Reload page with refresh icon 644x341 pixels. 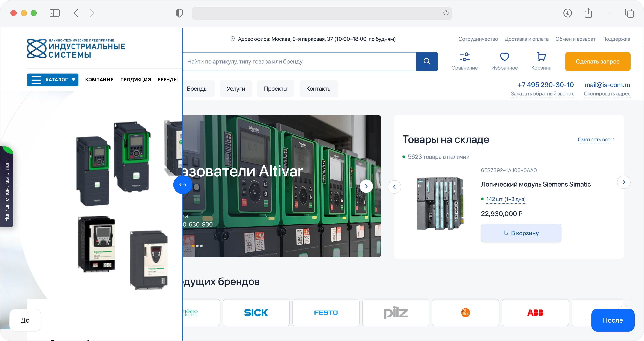[x=446, y=12]
